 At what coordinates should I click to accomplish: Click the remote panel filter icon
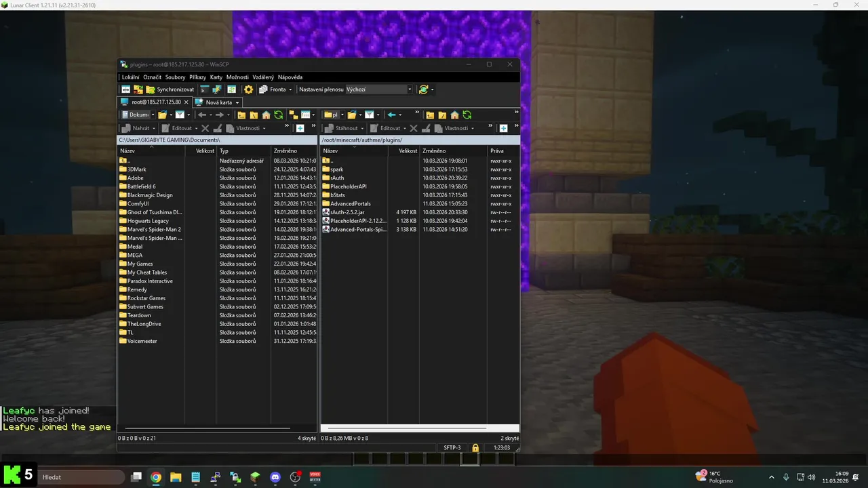point(369,115)
